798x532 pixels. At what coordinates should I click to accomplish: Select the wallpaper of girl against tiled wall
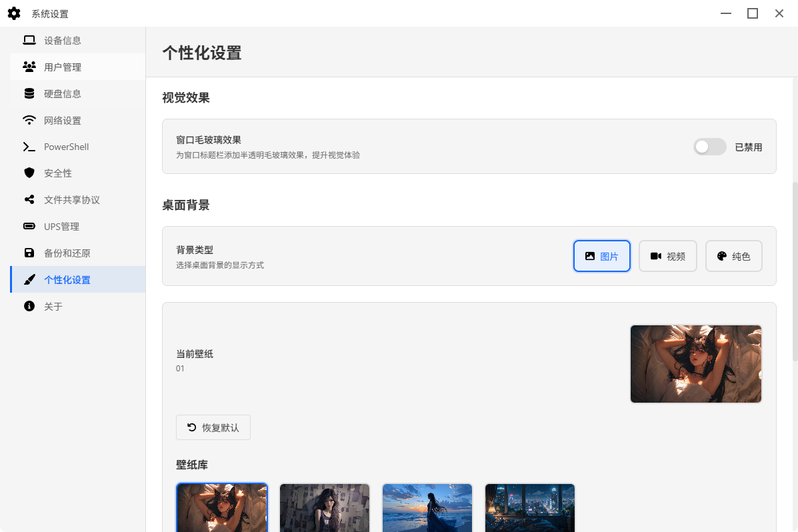point(325,508)
